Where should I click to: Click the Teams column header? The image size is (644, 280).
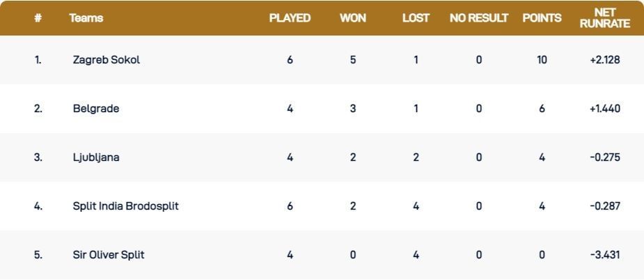coord(86,18)
